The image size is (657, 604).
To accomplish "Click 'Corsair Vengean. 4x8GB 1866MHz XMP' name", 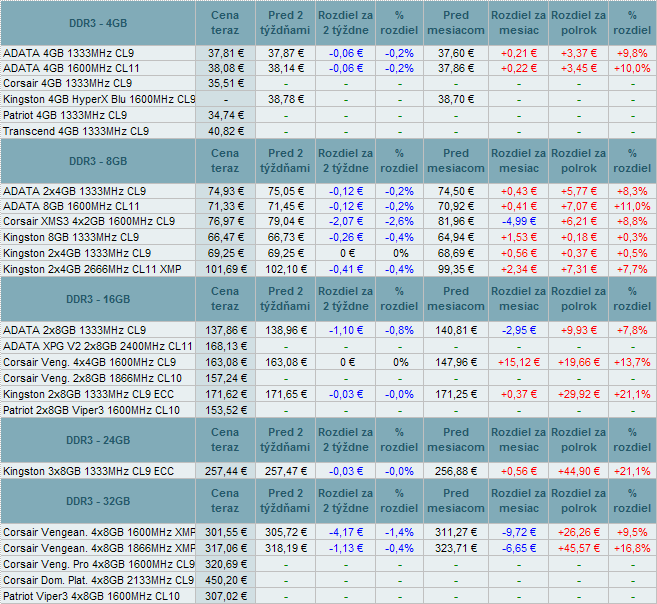I will tap(99, 548).
